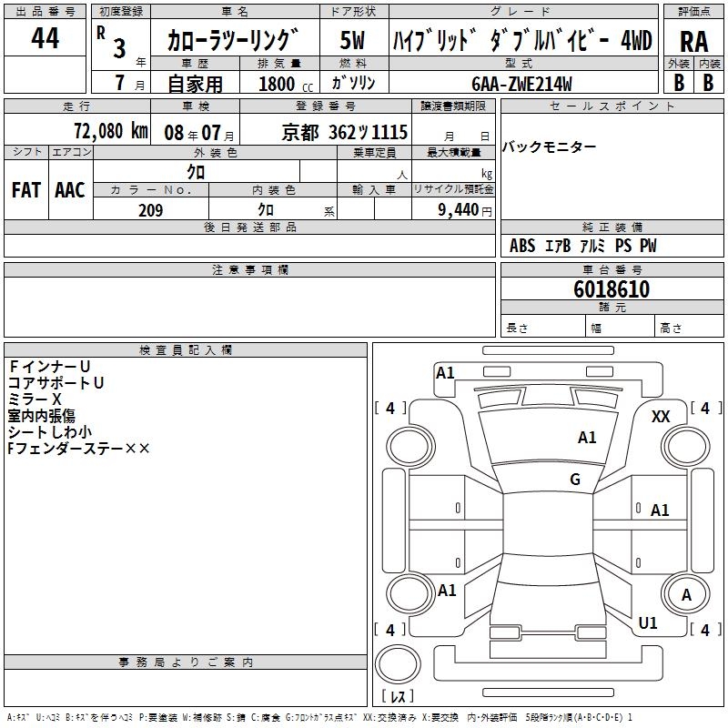The height and width of the screenshot is (728, 728).
Task: Select the grade ハイブリッド ダブルバイビー 4WD
Action: 522,40
